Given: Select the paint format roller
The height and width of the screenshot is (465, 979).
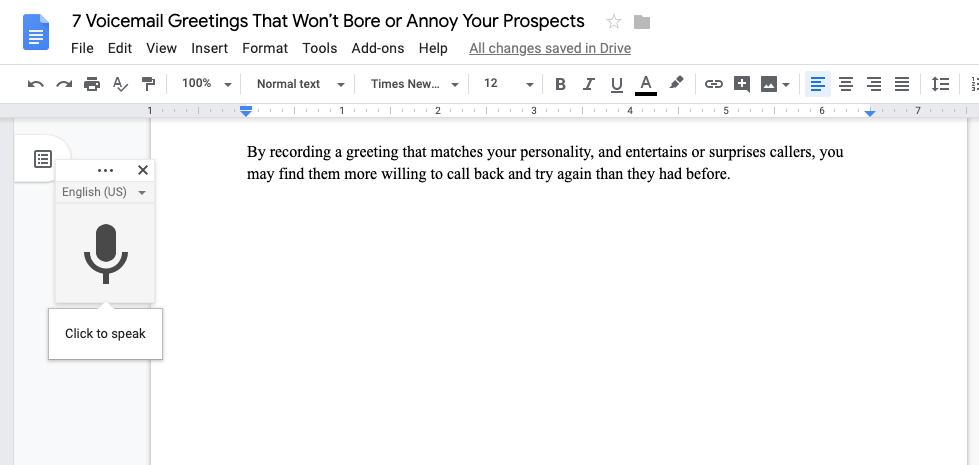Looking at the screenshot, I should (148, 84).
